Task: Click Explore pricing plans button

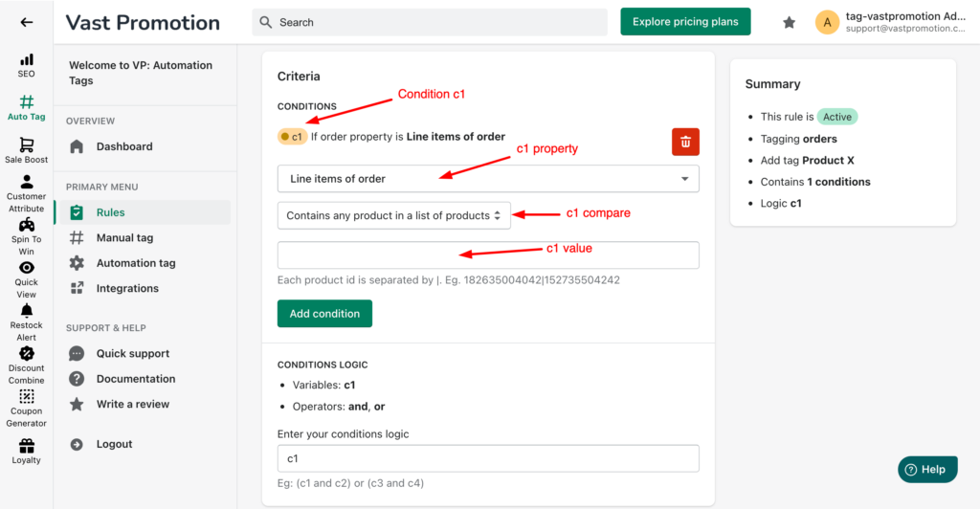Action: (x=685, y=22)
